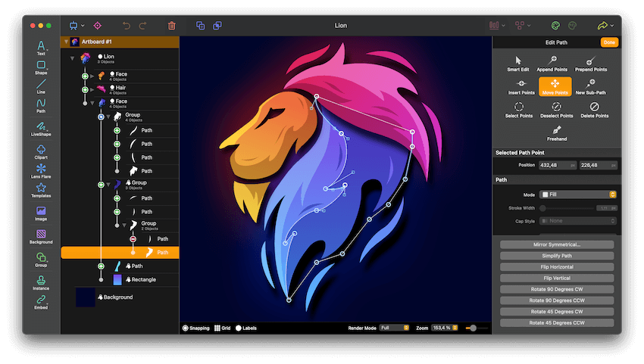This screenshot has height=364, width=644.
Task: Open the Render Mode dropdown
Action: [394, 328]
